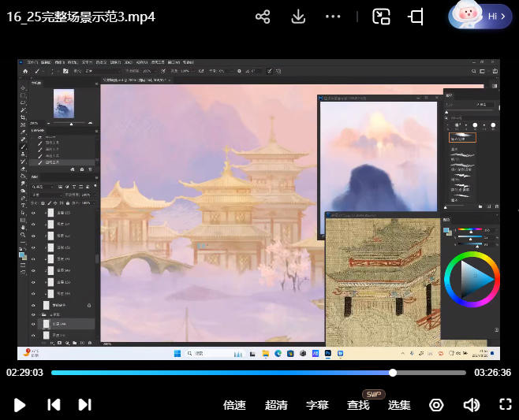
Task: Toggle the top layer's eye visibility icon
Action: pos(33,213)
